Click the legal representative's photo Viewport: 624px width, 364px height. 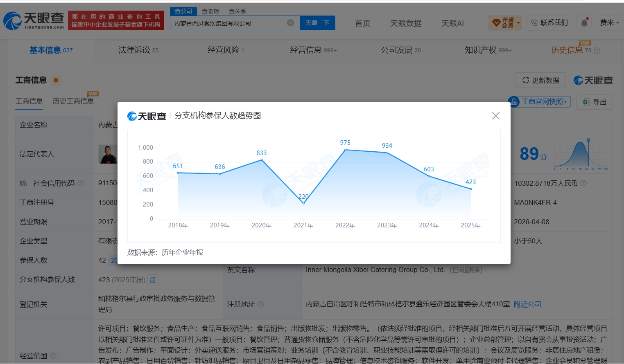point(108,154)
